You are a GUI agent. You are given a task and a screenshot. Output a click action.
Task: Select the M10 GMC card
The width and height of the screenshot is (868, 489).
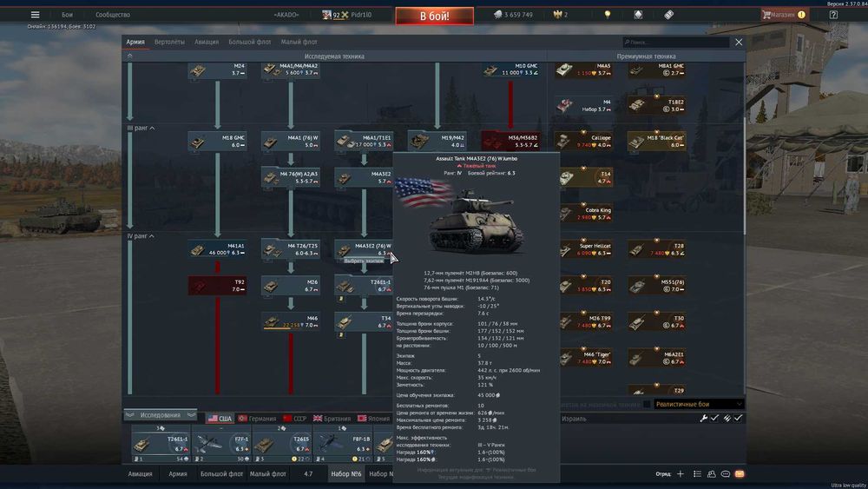tap(510, 69)
